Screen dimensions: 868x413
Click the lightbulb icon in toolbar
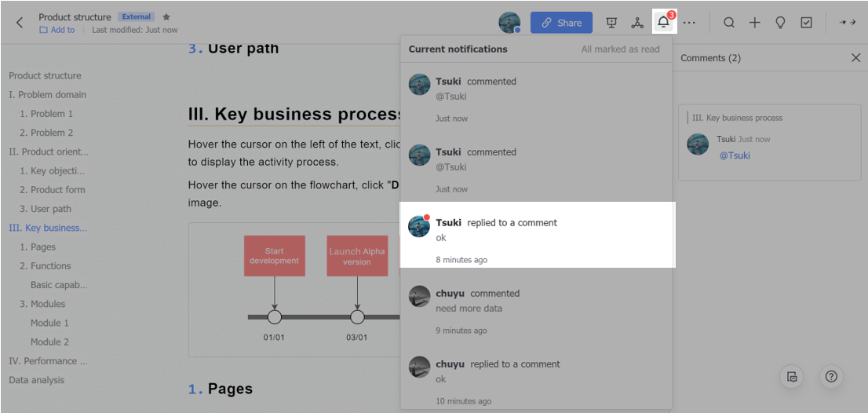tap(780, 23)
